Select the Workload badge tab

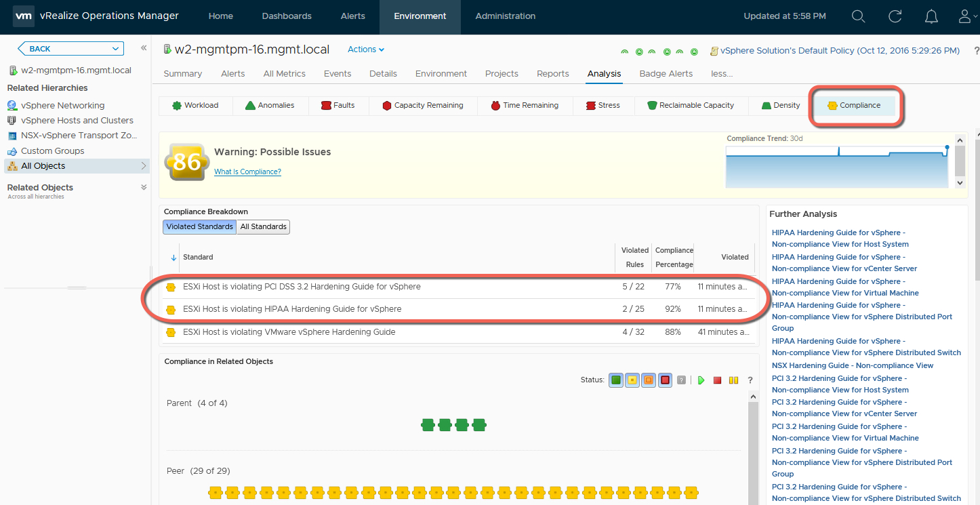196,105
